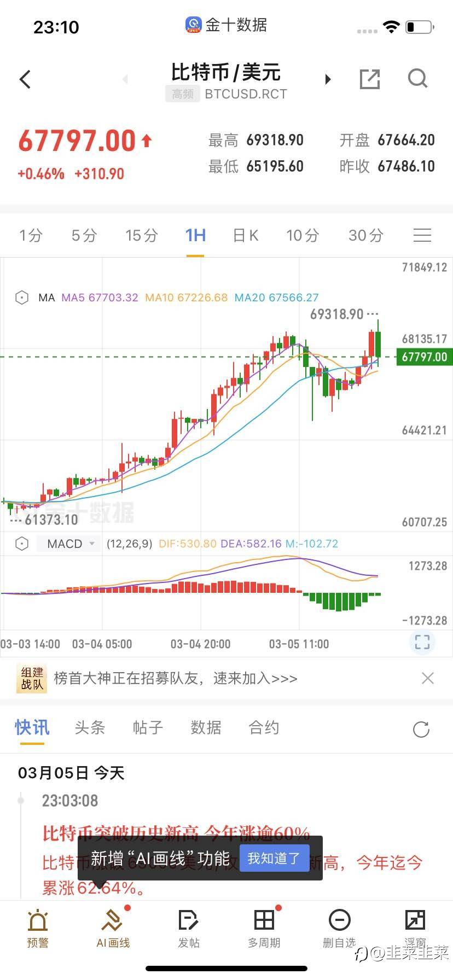Tap 删自选 to remove from watchlist

(339, 927)
